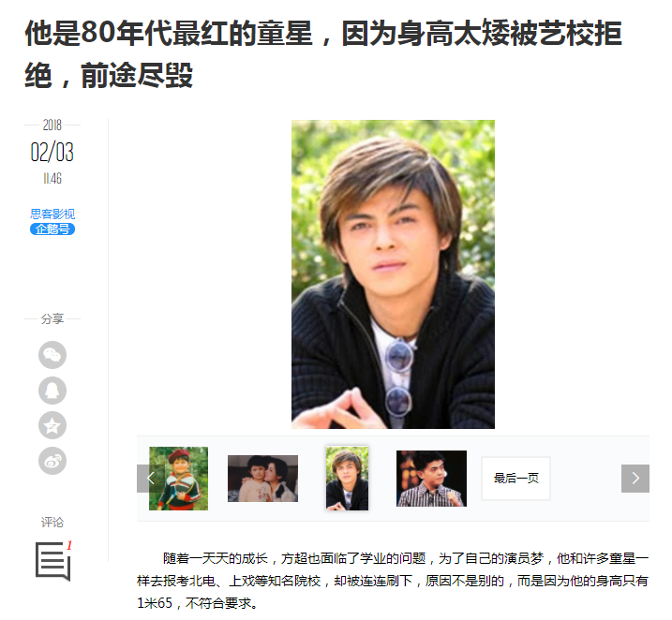
Task: Open comments icon with one comment
Action: click(x=53, y=561)
